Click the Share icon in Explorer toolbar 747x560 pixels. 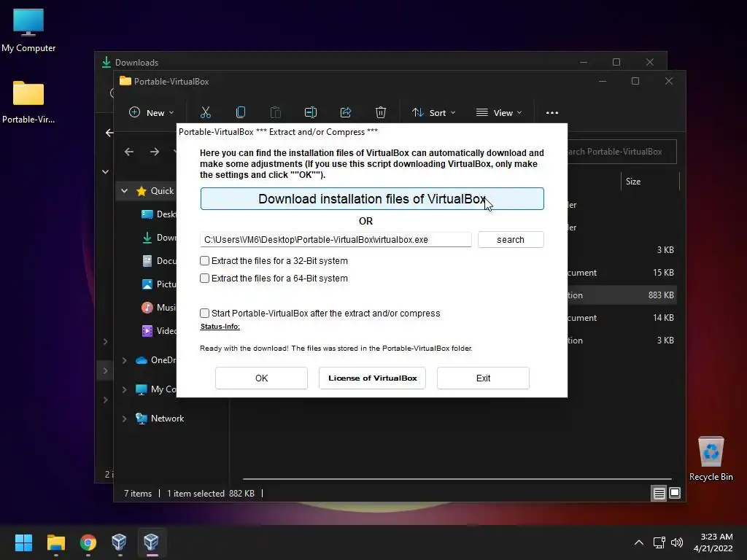(345, 112)
